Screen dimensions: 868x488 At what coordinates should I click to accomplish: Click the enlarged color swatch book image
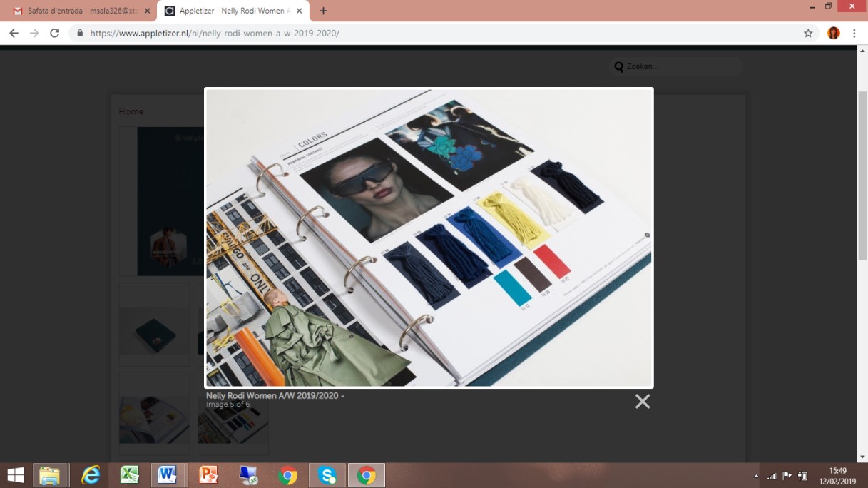coord(429,237)
